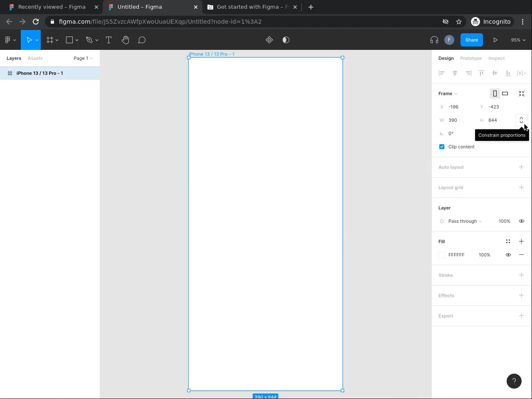Add an Effect with plus

pos(521,296)
